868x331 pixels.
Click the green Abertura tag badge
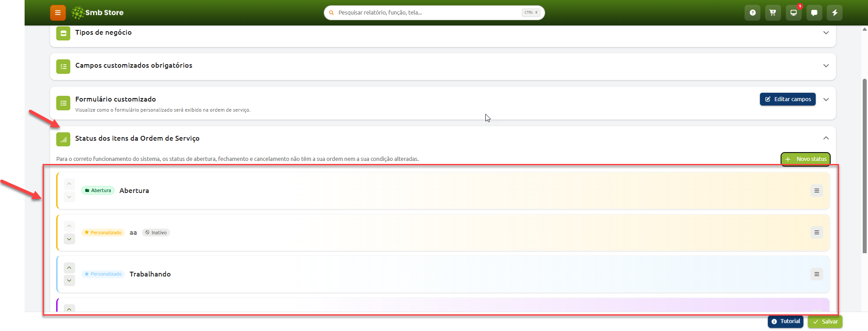(98, 190)
